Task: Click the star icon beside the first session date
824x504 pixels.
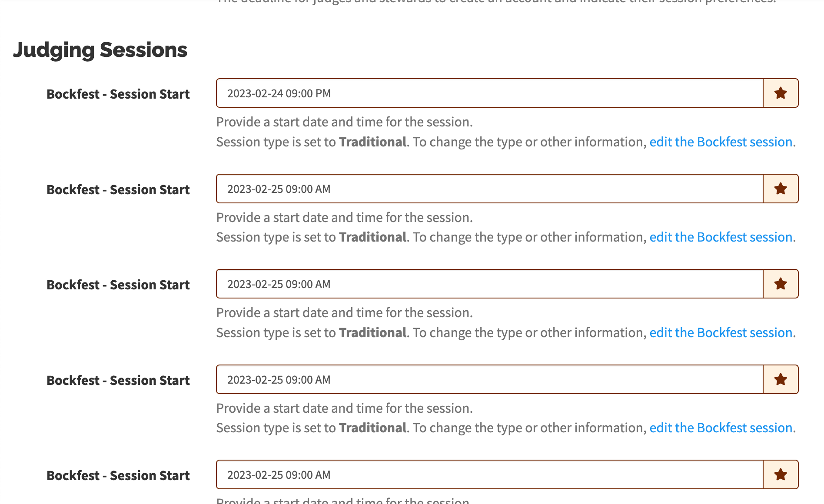Action: 781,93
